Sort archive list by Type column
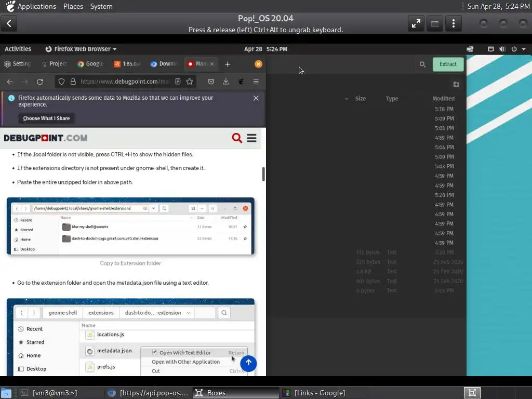 pyautogui.click(x=392, y=99)
